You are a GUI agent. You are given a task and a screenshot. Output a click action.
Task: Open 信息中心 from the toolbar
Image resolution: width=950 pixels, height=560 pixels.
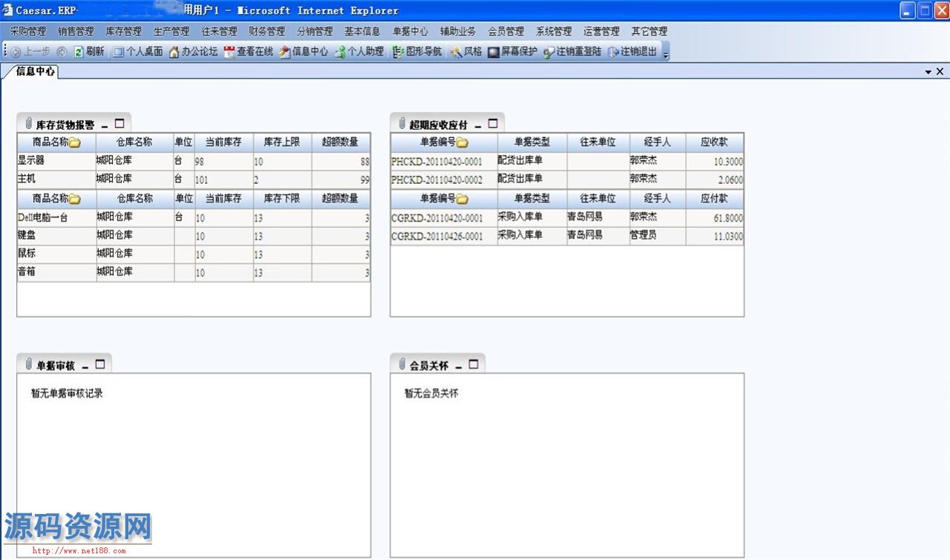304,52
